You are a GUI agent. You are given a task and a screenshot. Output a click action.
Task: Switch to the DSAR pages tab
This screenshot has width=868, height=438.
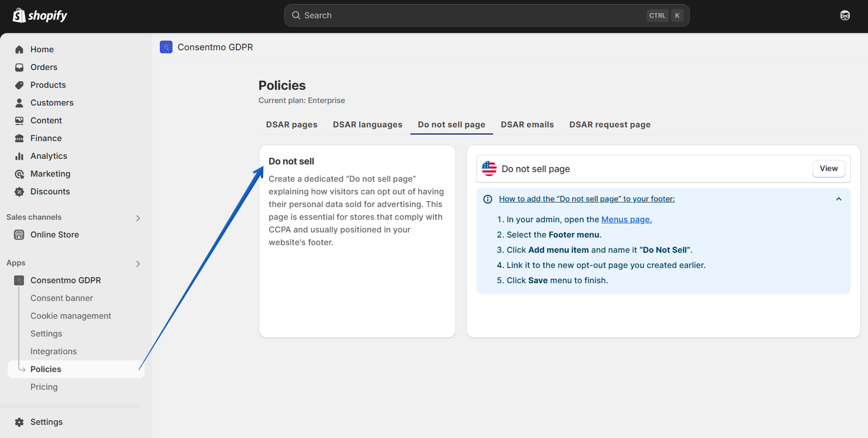coord(292,124)
